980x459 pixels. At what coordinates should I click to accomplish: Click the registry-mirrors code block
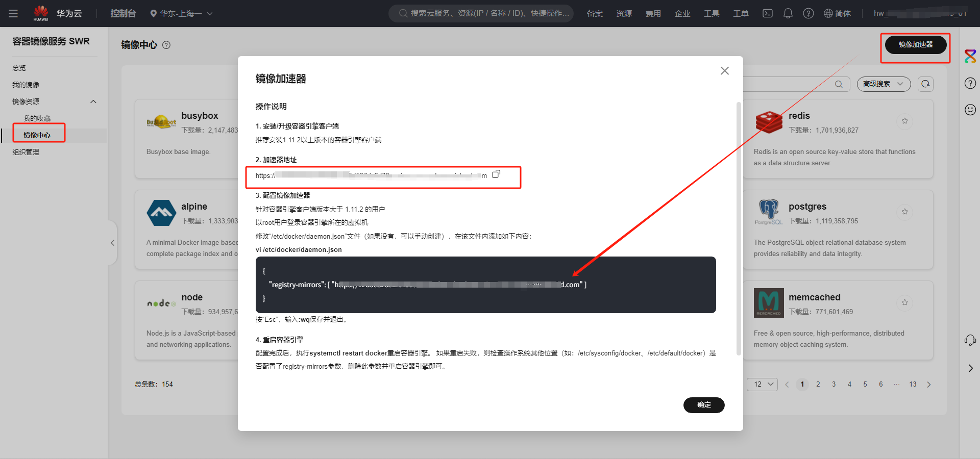point(485,285)
